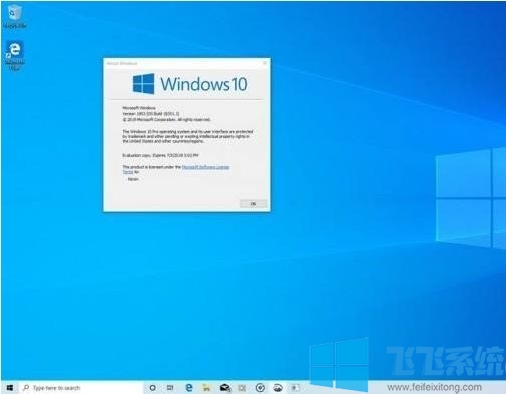Click the 'Evaluation copy' expiry text

160,155
